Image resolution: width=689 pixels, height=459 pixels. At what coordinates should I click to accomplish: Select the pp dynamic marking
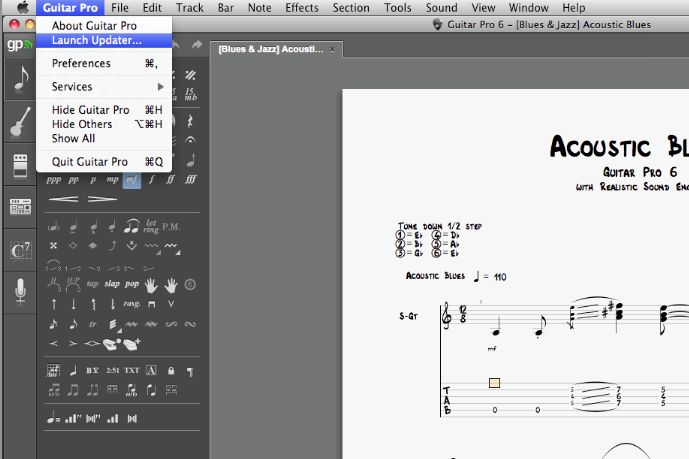73,180
